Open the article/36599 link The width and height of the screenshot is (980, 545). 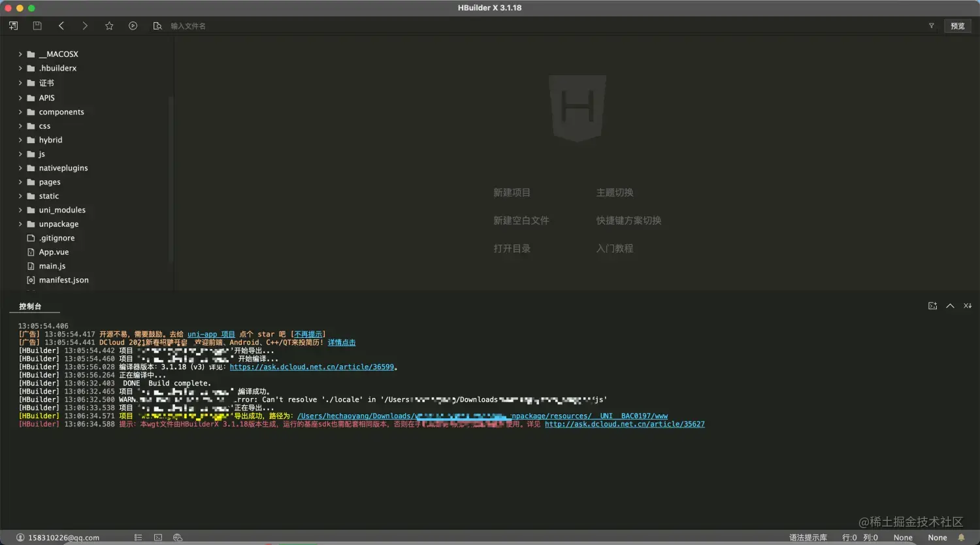coord(312,367)
